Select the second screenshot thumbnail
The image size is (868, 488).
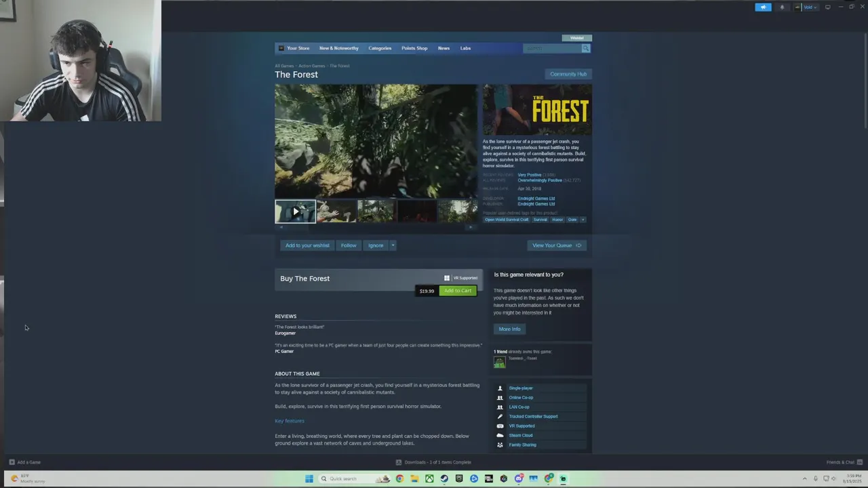pyautogui.click(x=336, y=211)
